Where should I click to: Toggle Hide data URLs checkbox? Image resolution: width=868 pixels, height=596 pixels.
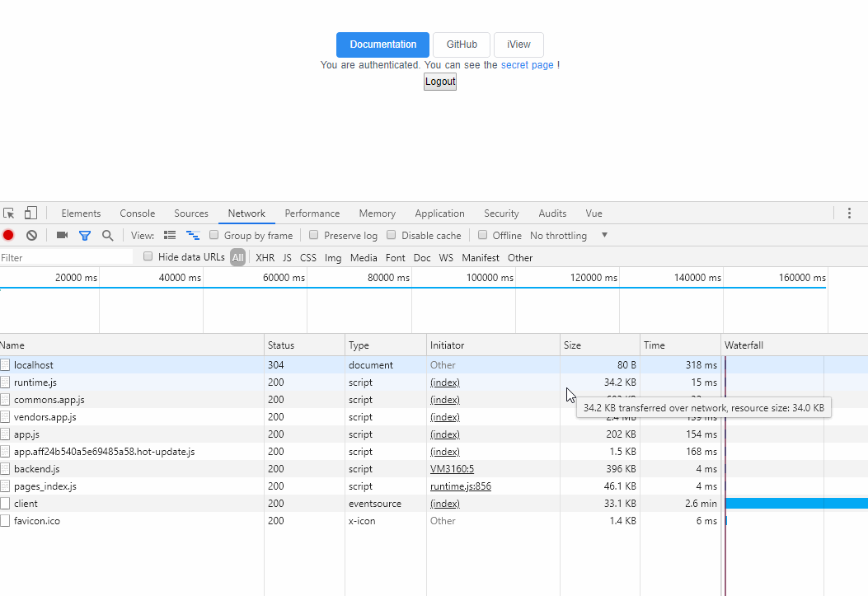pyautogui.click(x=148, y=256)
